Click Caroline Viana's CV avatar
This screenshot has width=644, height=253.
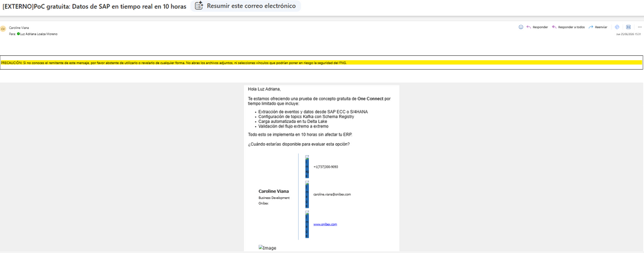tap(3, 29)
